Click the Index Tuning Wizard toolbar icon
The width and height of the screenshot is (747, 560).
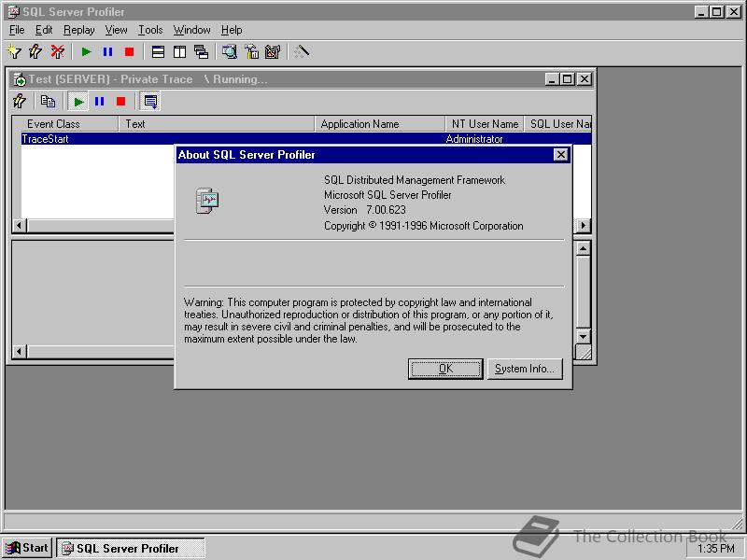[x=273, y=51]
